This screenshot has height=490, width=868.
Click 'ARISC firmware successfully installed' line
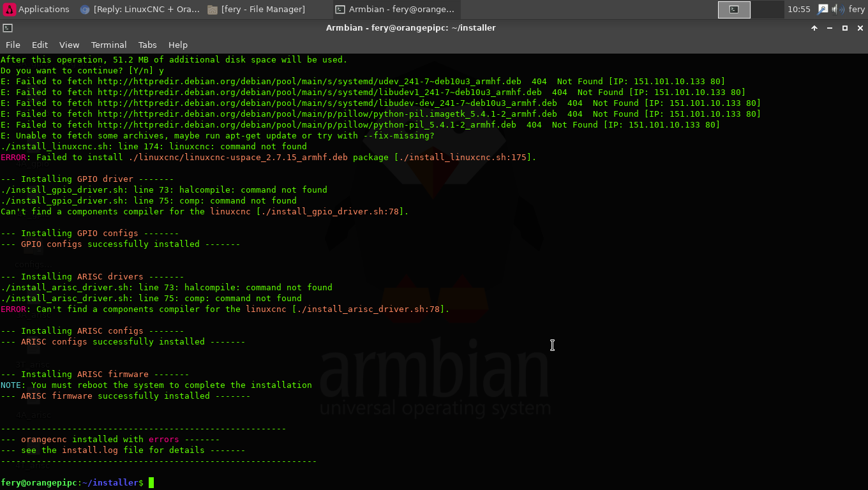tap(126, 396)
